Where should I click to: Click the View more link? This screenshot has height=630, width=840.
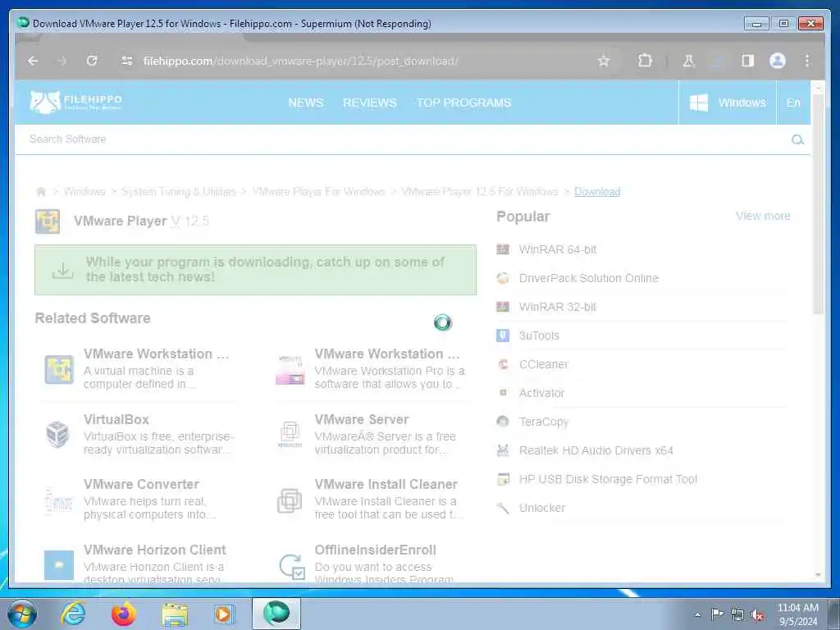(763, 216)
